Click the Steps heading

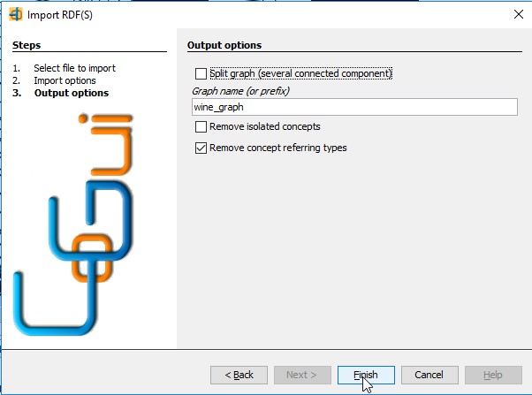click(27, 45)
